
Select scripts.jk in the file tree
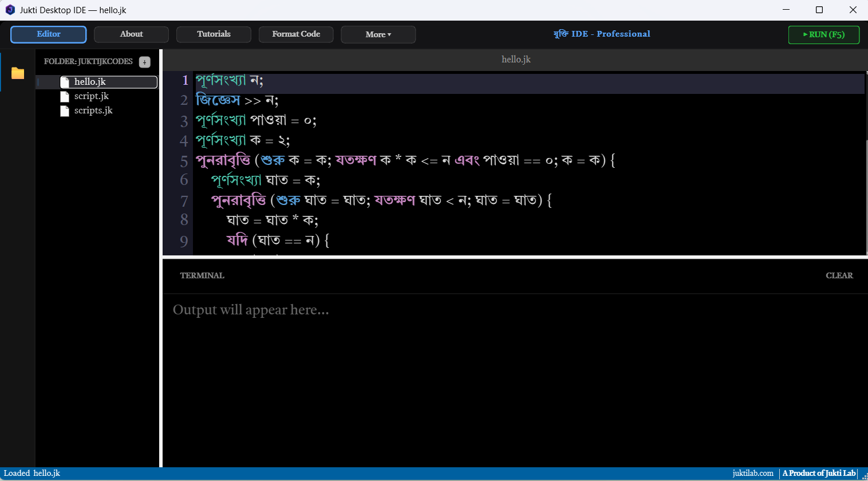(93, 111)
